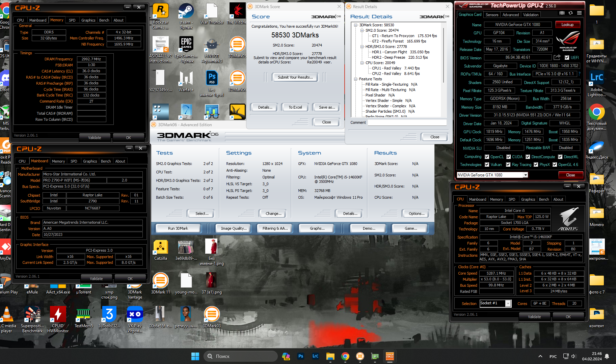
Task: Open the Catzilla desktop icon
Action: coord(161,250)
